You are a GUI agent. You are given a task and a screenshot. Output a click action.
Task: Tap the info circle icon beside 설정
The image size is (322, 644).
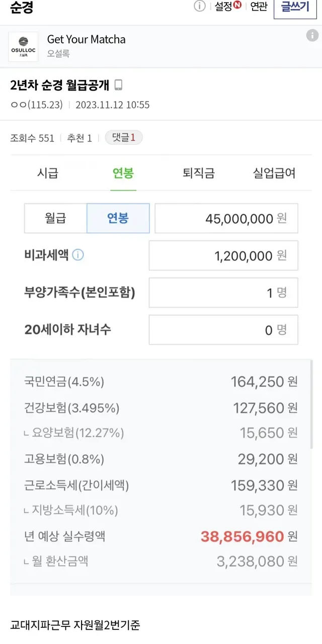pos(200,6)
